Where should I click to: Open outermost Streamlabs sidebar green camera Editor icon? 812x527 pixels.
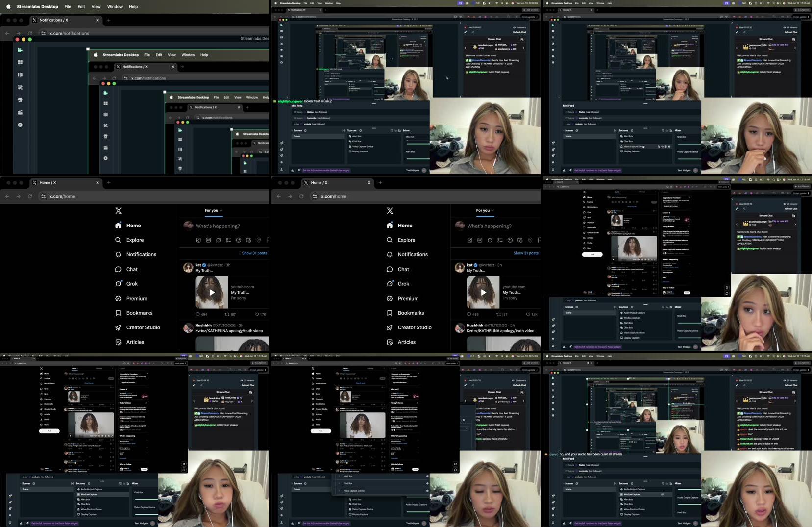pyautogui.click(x=20, y=50)
